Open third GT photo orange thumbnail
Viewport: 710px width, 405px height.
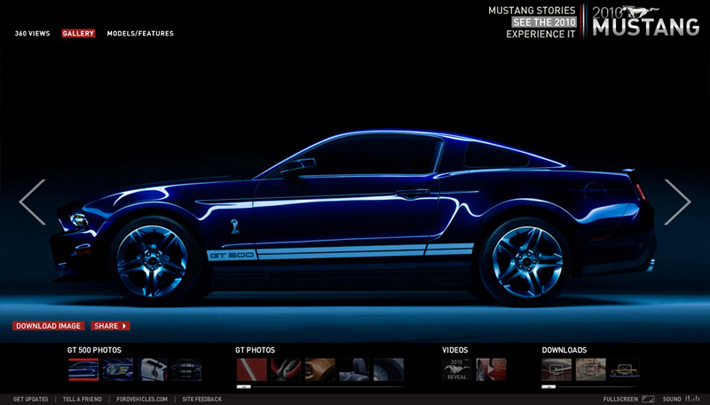click(320, 370)
